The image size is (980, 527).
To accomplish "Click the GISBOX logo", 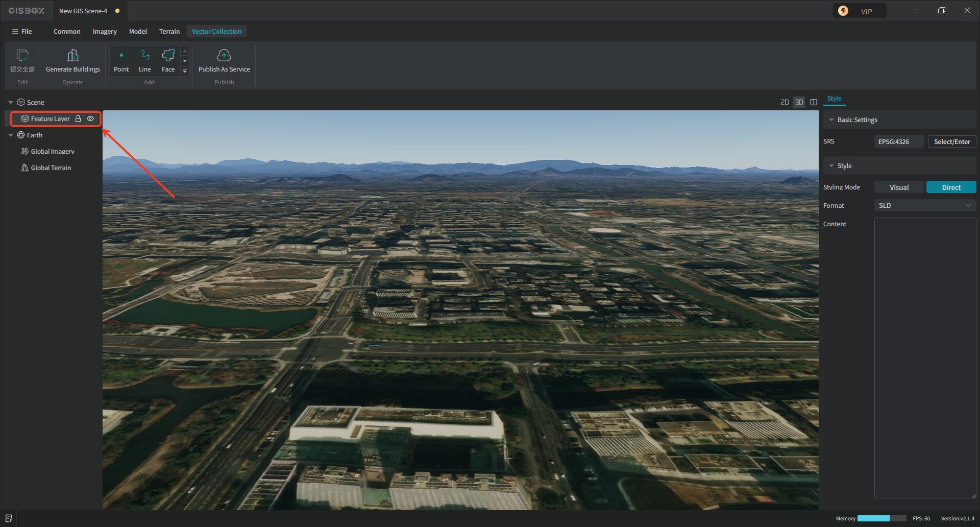I will (27, 11).
